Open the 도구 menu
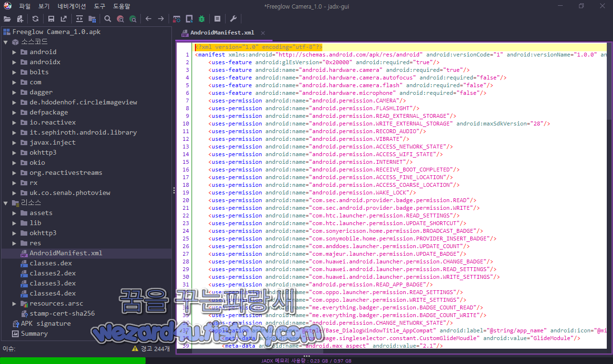The height and width of the screenshot is (364, 613). 100,6
